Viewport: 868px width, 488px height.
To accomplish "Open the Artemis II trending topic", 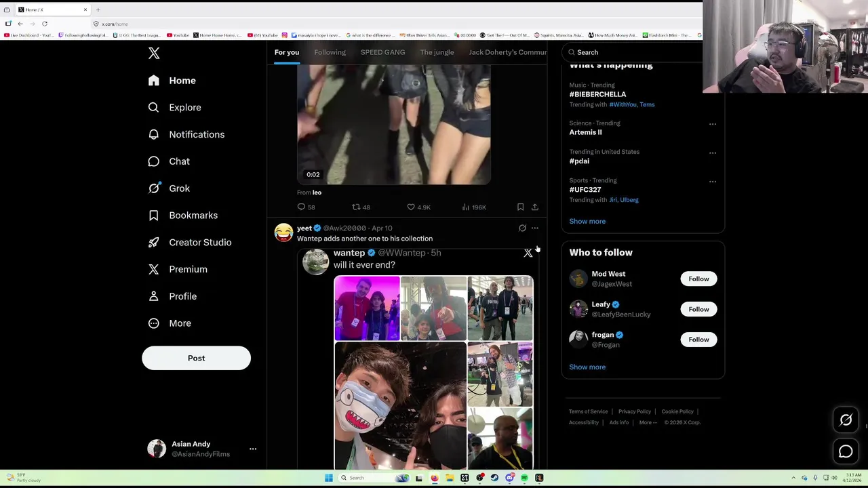I will point(585,132).
